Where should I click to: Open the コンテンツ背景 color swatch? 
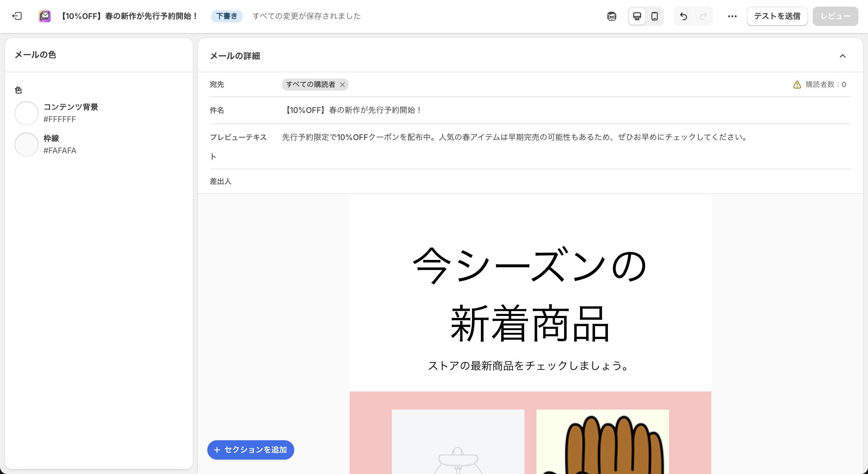point(26,113)
